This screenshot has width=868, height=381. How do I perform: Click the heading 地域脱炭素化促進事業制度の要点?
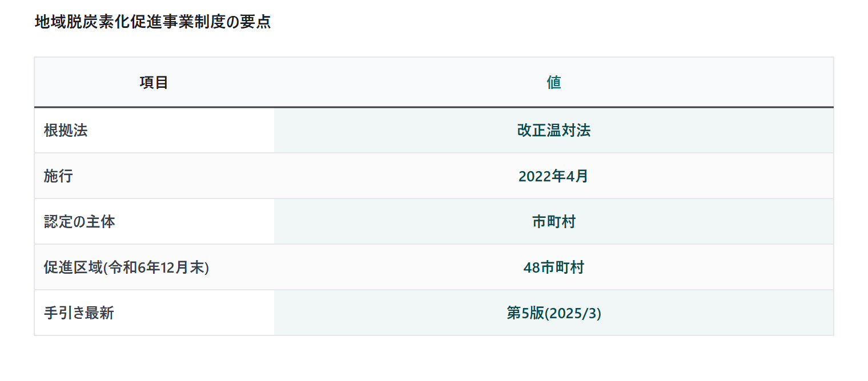[x=152, y=22]
